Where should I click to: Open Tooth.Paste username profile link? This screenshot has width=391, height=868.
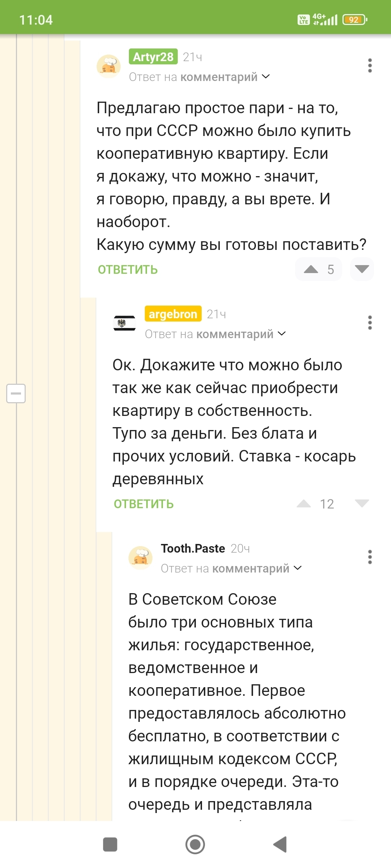pos(193,548)
